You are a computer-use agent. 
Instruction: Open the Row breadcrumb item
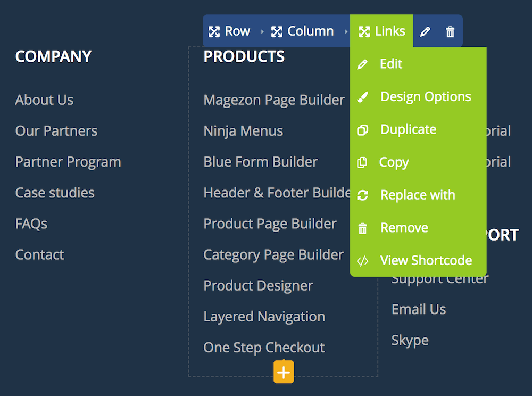coord(237,31)
